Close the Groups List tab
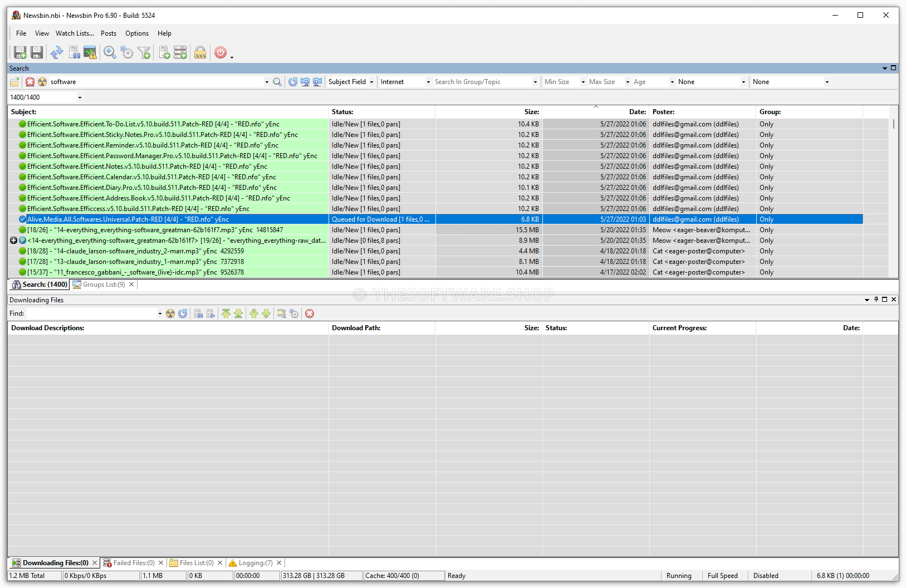906x588 pixels. tap(131, 285)
